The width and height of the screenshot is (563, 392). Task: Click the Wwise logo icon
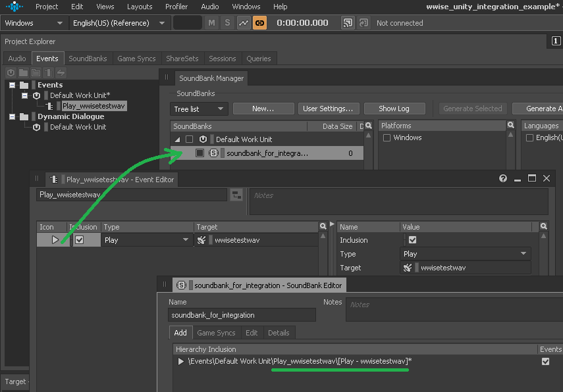pos(14,7)
